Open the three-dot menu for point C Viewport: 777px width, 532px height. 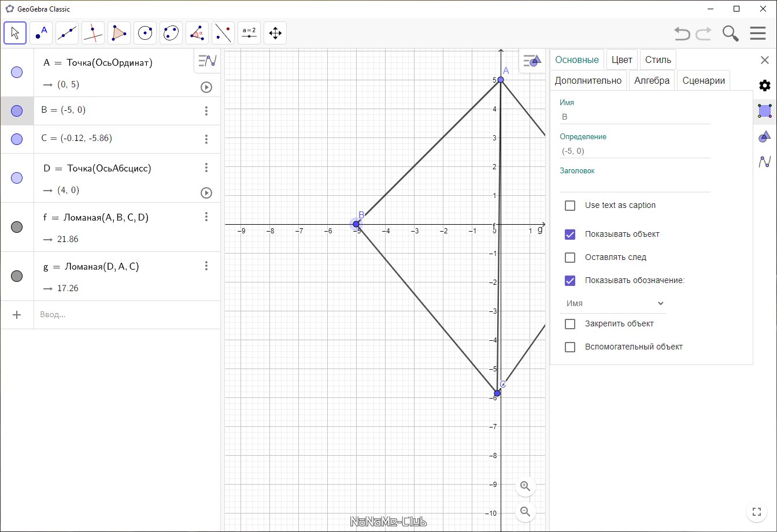tap(206, 139)
